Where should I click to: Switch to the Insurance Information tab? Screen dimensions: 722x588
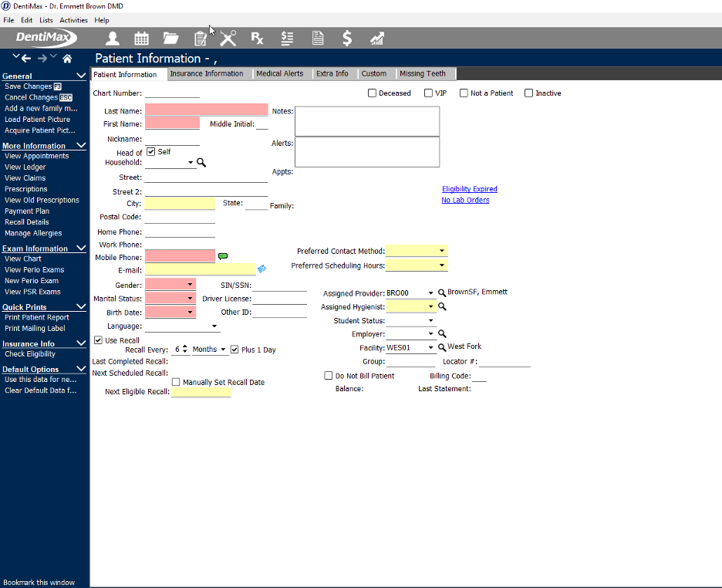pyautogui.click(x=206, y=74)
